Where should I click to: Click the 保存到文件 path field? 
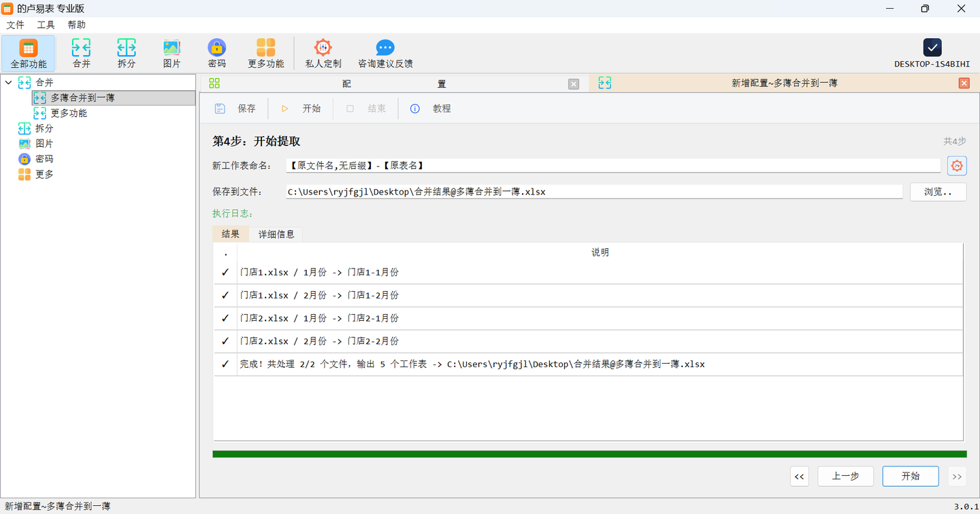coord(593,192)
